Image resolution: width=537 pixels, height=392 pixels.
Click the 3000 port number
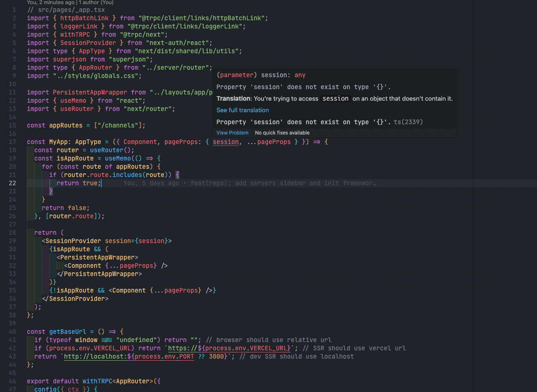216,357
